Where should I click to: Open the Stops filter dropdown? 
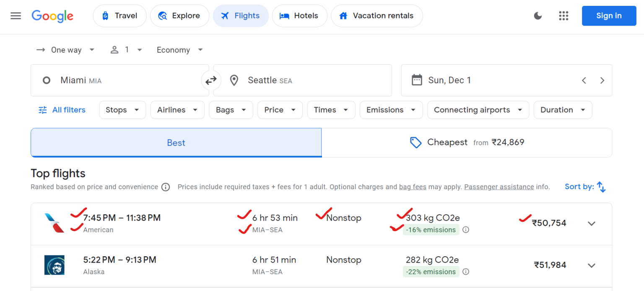122,110
